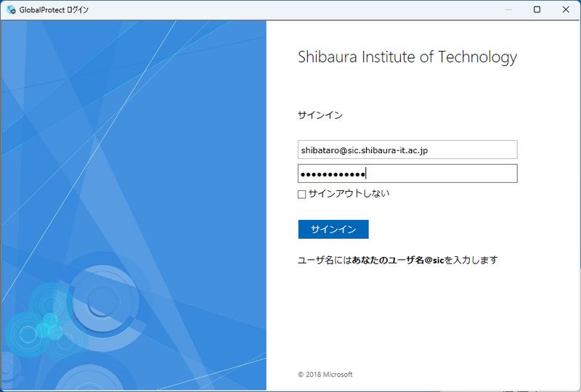The image size is (581, 392).
Task: Click the ユーザ名にはあなたのユーザ名@sic hint text
Action: [397, 260]
